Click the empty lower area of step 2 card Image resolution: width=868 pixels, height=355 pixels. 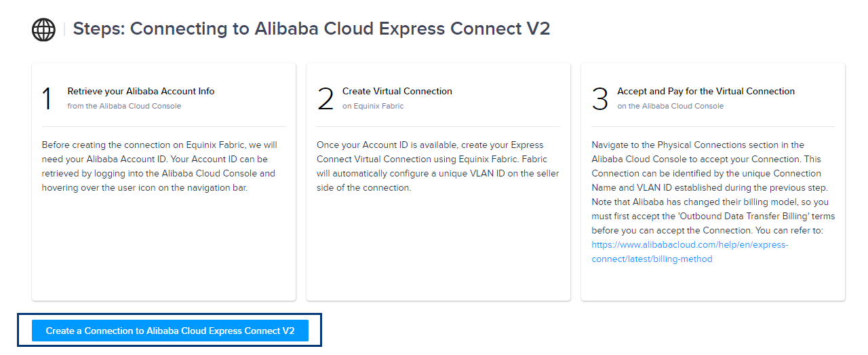click(x=438, y=248)
